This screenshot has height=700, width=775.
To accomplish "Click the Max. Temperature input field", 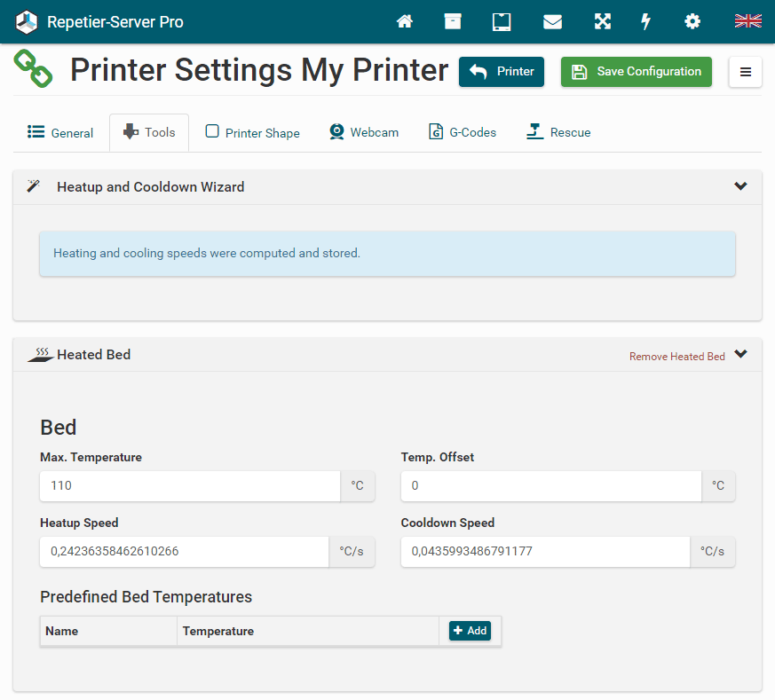I will pyautogui.click(x=190, y=486).
